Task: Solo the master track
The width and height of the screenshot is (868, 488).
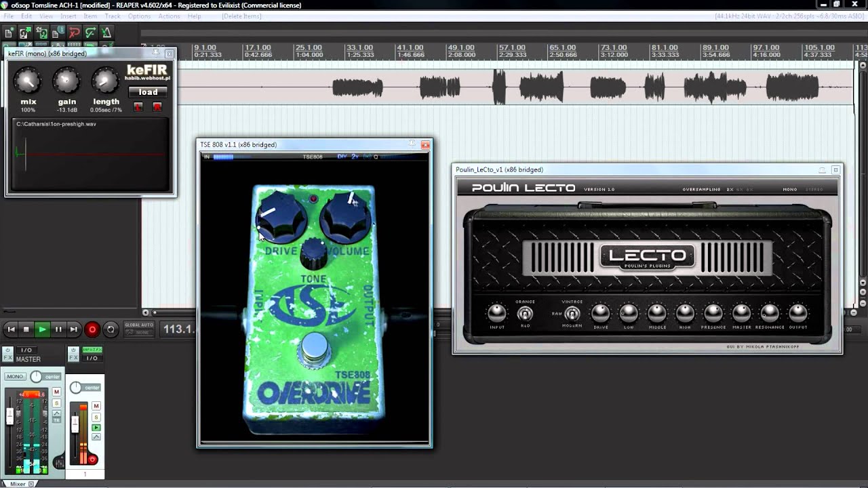Action: pyautogui.click(x=56, y=403)
